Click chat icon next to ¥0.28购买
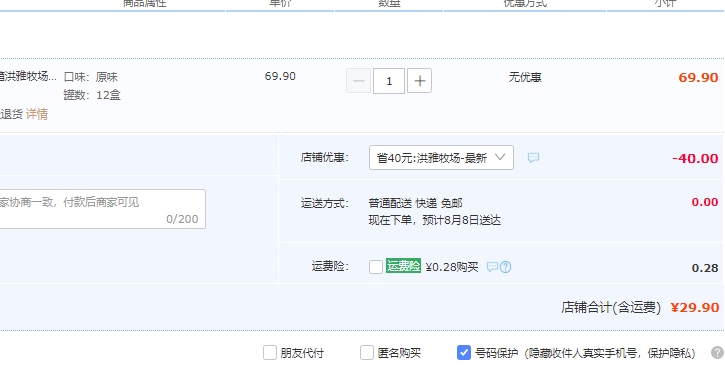This screenshot has height=370, width=725. coord(492,267)
